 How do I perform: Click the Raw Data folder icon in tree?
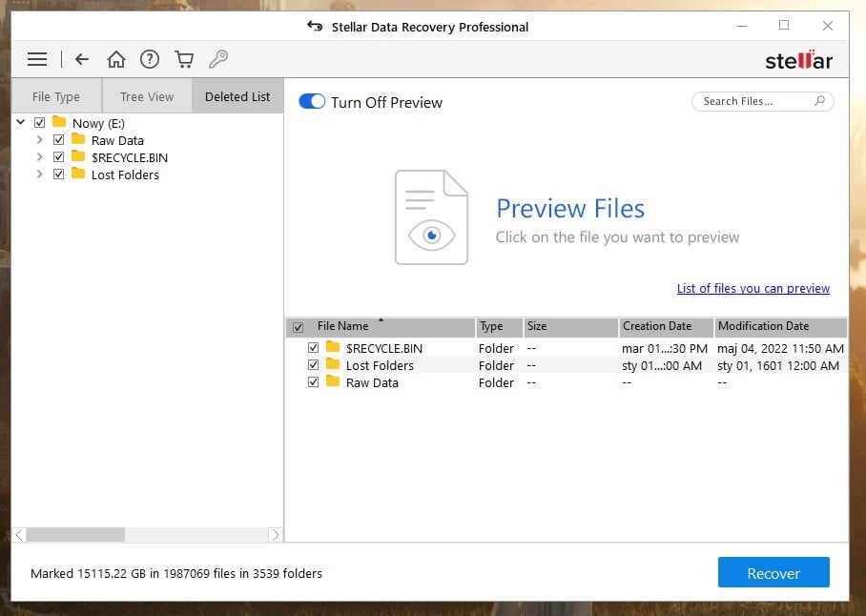(78, 138)
